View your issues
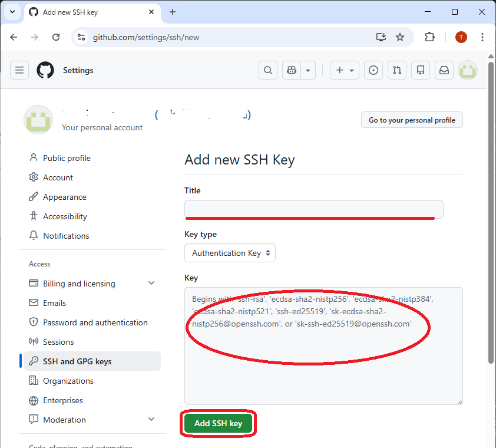The image size is (496, 448). 373,70
